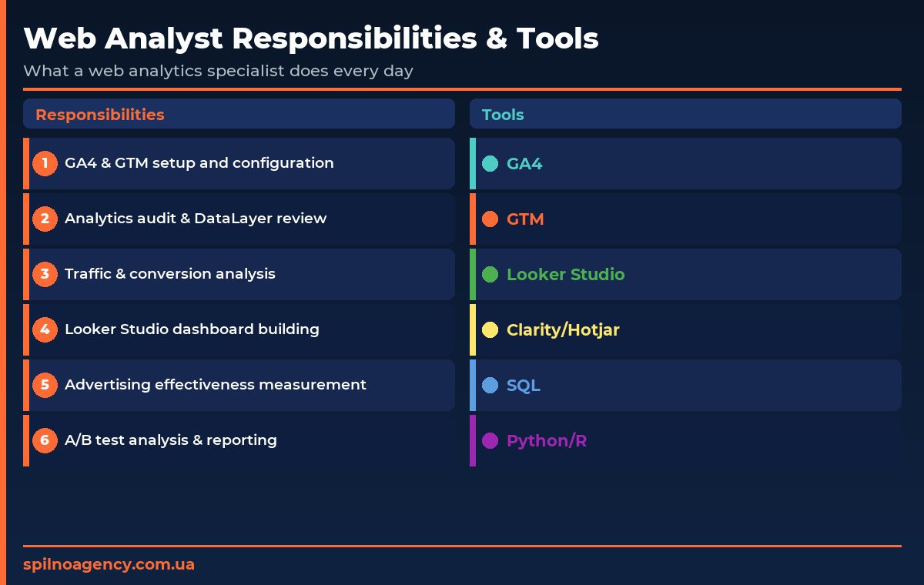Viewport: 924px width, 585px height.
Task: Click the GA4 tool label
Action: pos(524,164)
